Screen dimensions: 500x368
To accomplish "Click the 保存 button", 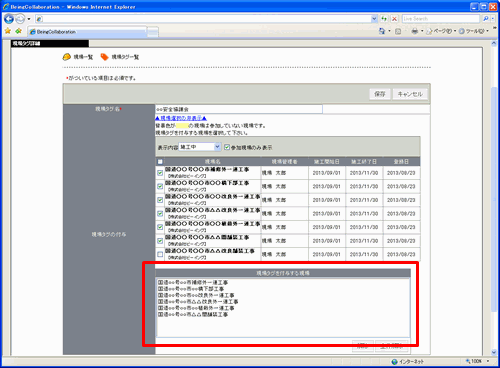I will click(x=380, y=94).
